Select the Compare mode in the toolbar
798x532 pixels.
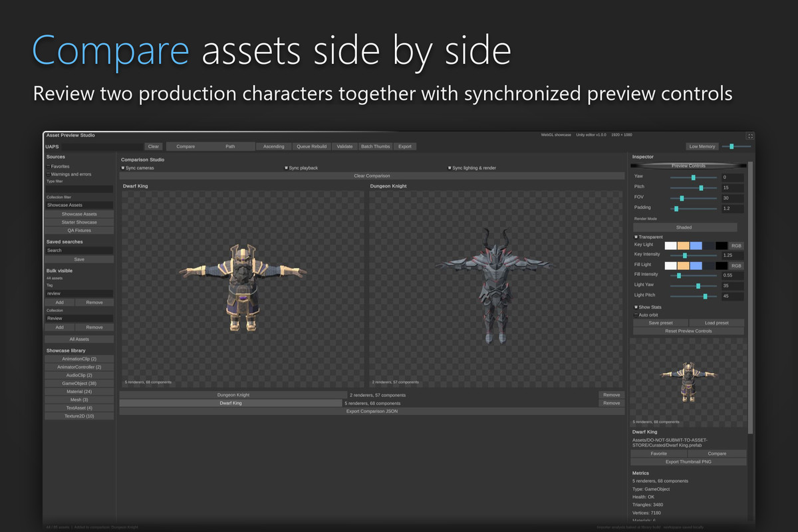(186, 146)
